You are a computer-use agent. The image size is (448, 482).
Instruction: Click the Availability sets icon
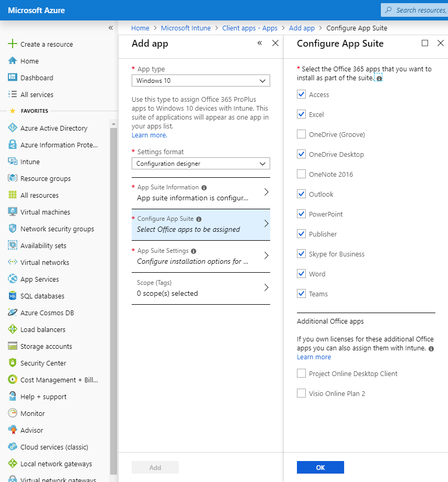13,245
